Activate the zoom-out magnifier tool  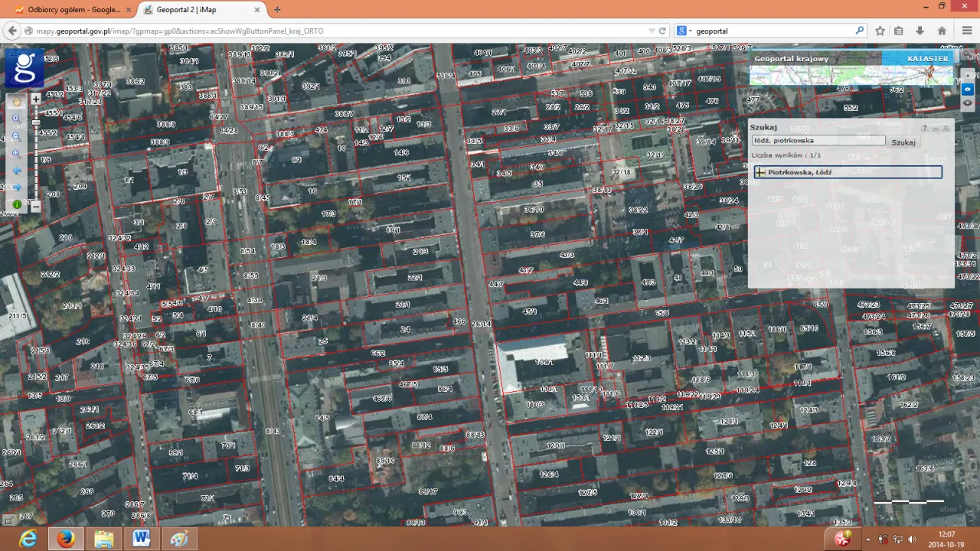click(x=16, y=136)
